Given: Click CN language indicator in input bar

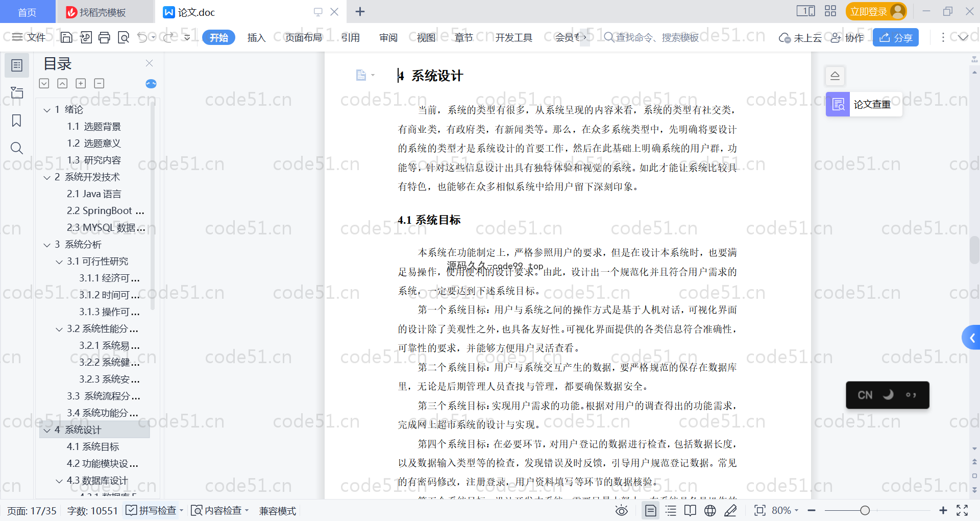Looking at the screenshot, I should [865, 395].
